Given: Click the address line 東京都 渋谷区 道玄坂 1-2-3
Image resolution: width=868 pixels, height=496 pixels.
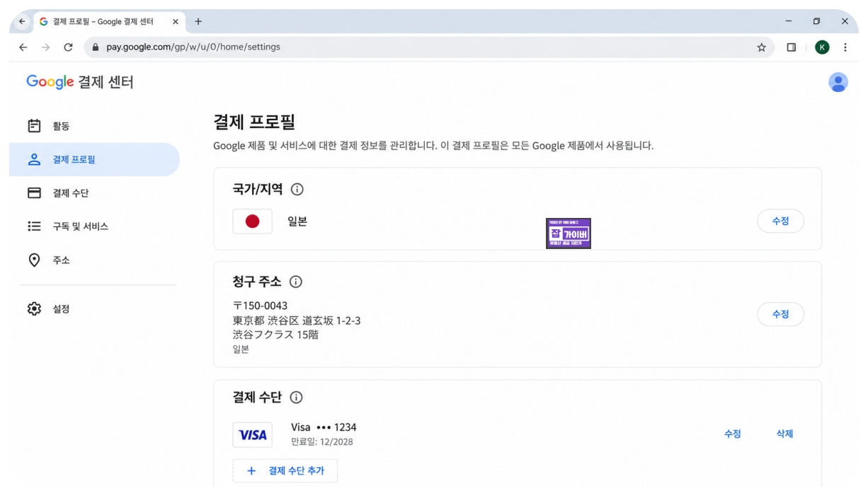Looking at the screenshot, I should 297,321.
